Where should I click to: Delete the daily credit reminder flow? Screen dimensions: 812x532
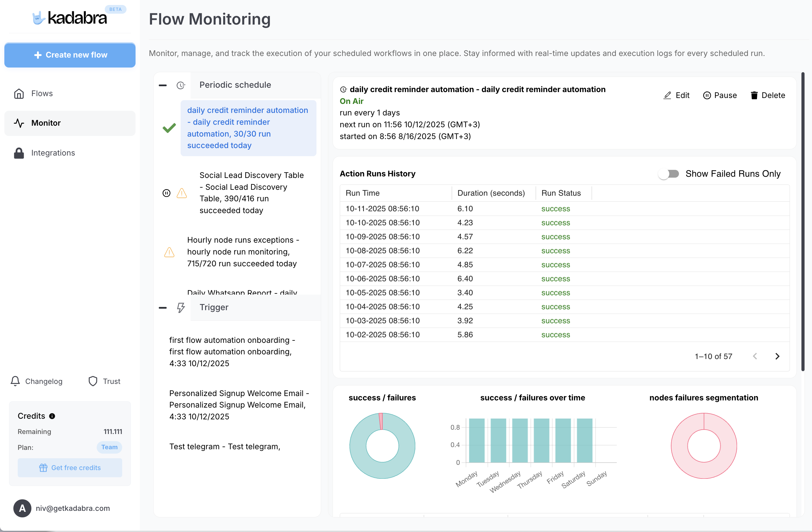pyautogui.click(x=767, y=95)
